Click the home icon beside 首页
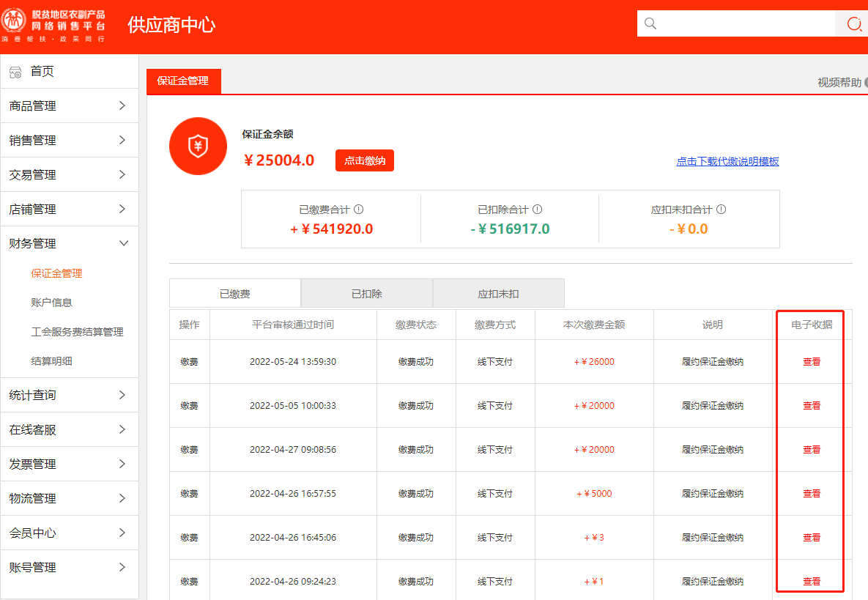 coord(15,72)
